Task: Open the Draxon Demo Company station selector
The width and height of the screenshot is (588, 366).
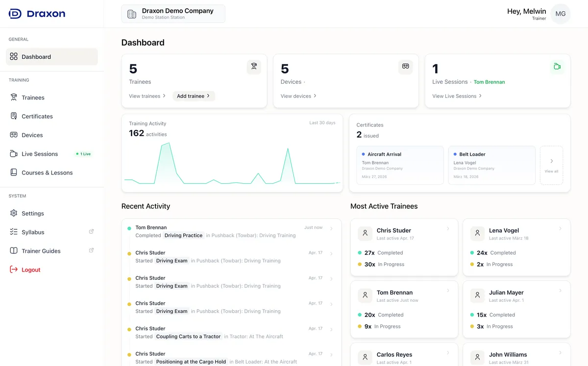Action: 173,14
